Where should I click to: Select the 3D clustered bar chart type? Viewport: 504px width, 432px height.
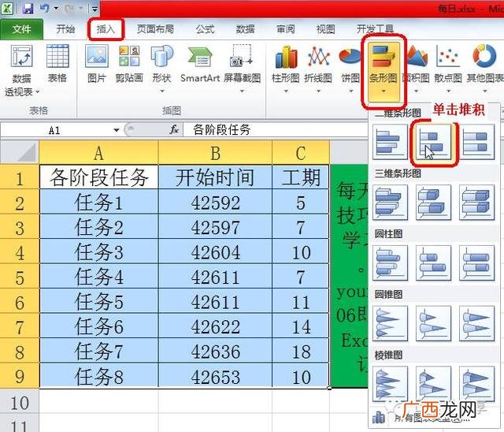tap(390, 203)
